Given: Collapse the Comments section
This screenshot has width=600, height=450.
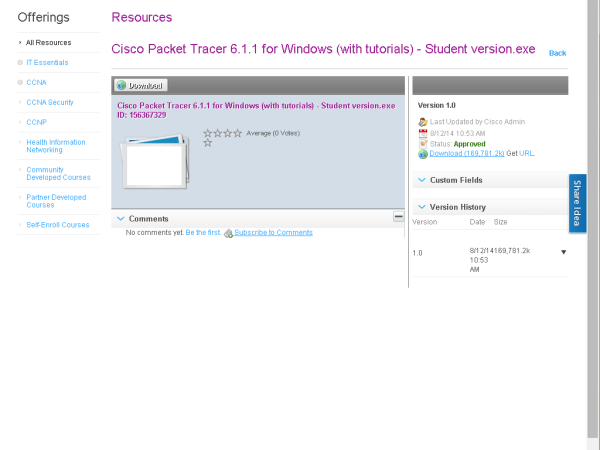Looking at the screenshot, I should pos(121,218).
